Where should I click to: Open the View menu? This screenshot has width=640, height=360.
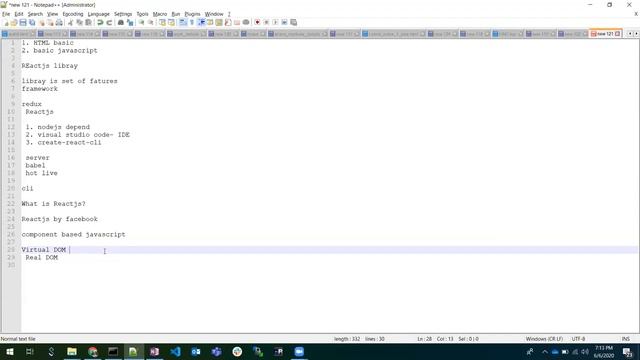coord(52,14)
